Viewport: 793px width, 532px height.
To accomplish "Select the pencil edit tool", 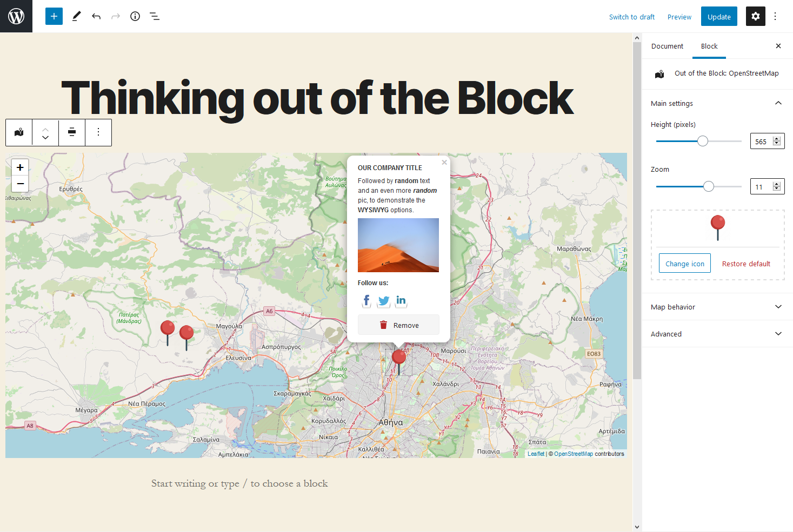I will (x=77, y=16).
